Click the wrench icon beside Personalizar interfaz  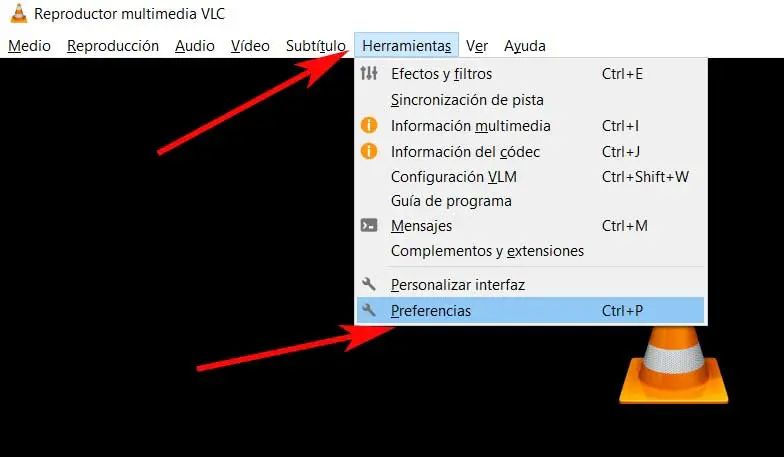[x=368, y=284]
